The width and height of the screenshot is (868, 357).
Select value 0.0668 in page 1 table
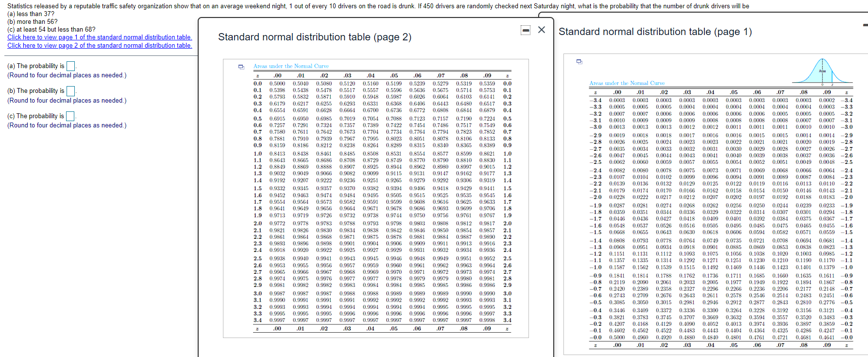[x=617, y=232]
